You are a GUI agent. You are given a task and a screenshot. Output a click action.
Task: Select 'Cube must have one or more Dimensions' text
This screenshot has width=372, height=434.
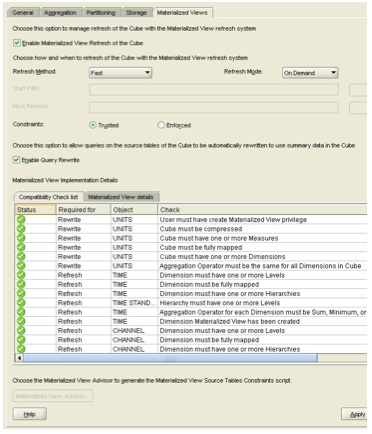pos(222,257)
